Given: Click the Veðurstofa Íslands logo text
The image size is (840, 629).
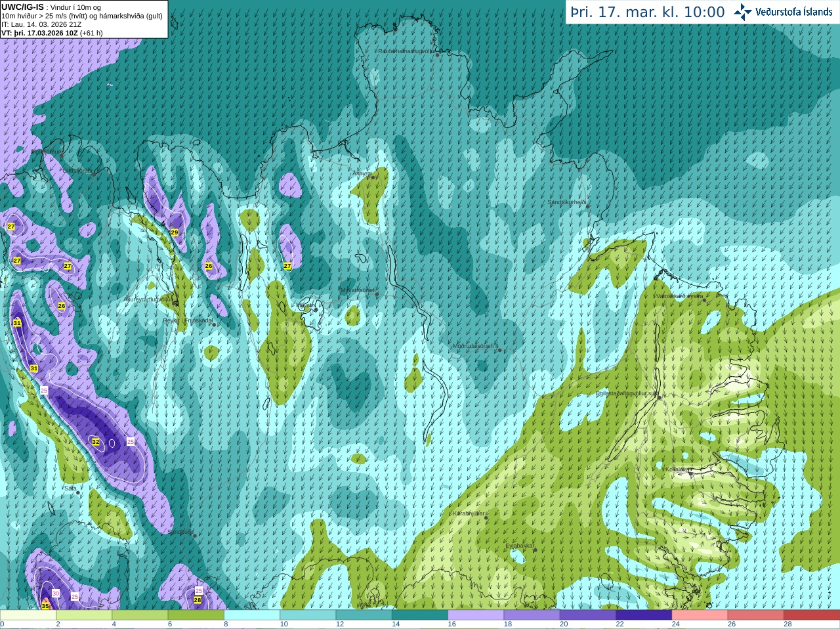Looking at the screenshot, I should (794, 12).
